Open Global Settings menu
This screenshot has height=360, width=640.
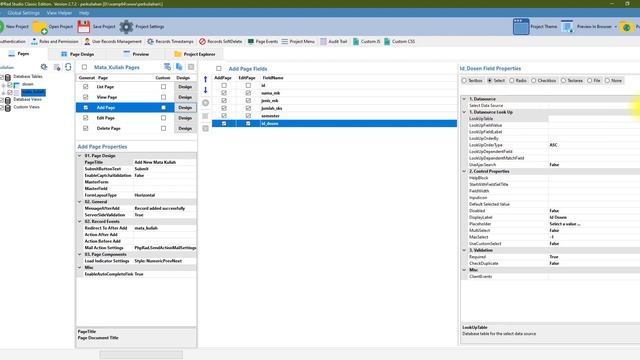[23, 13]
